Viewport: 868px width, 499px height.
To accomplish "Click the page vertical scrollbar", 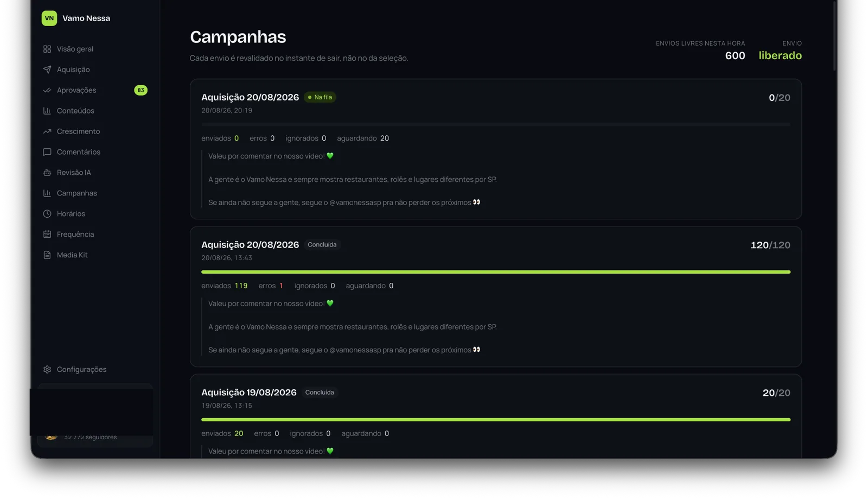I will 834,35.
